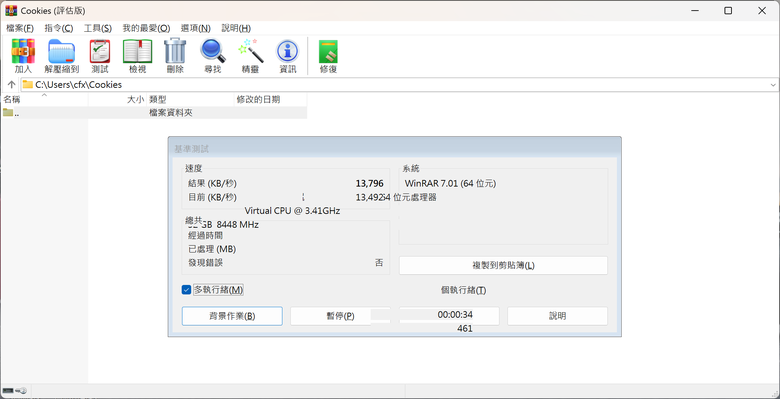The image size is (780, 399).
Task: Sort by 大小 column header
Action: (118, 100)
